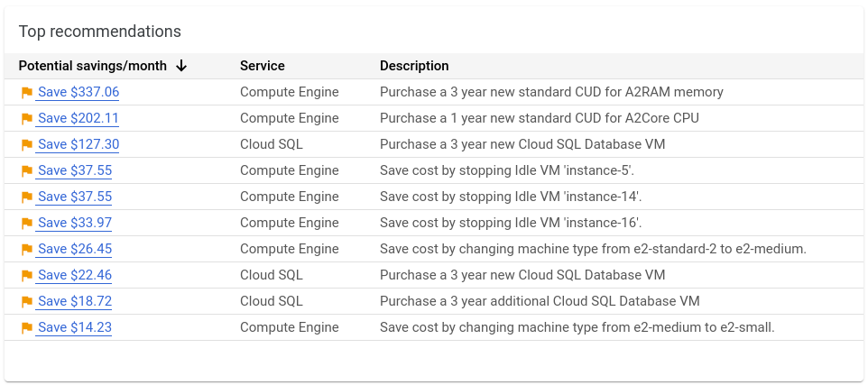Click the flag icon next to instance-14 row
Image resolution: width=868 pixels, height=385 pixels.
click(26, 197)
